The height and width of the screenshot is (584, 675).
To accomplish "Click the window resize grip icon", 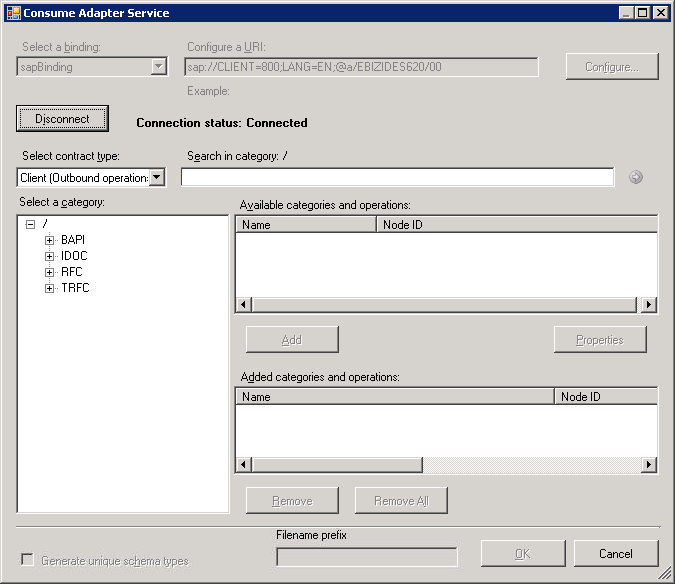I will [665, 573].
